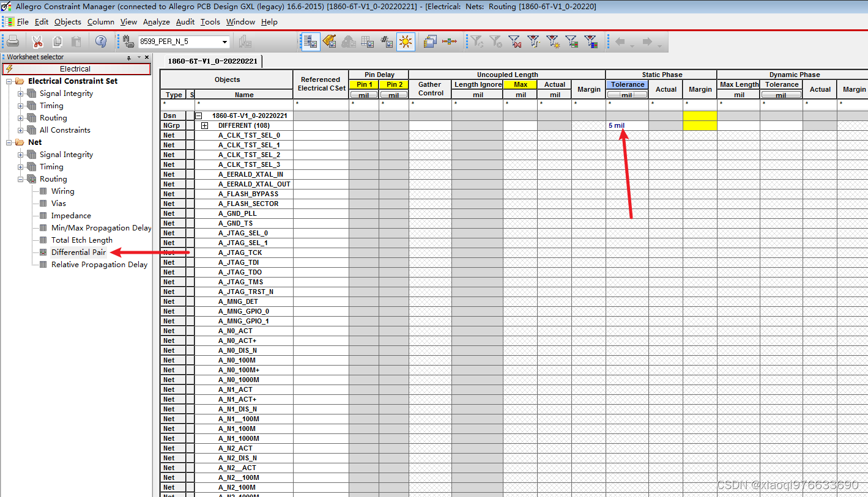Open the Audit menu
Viewport: 868px width, 497px height.
pos(185,22)
